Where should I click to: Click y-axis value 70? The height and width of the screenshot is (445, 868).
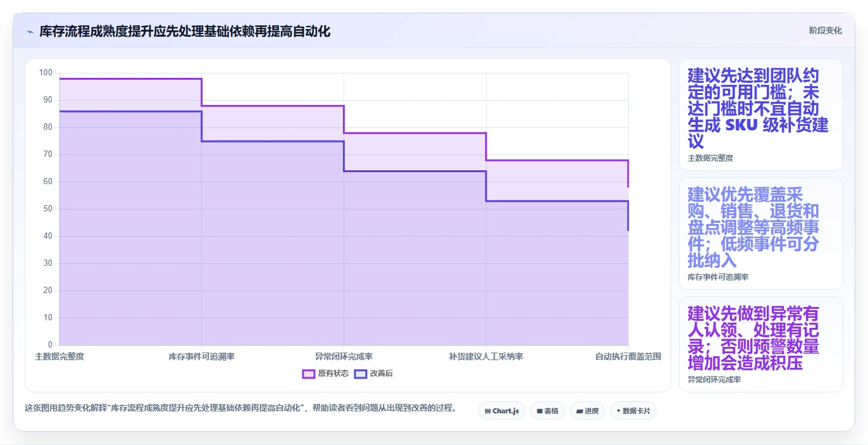48,154
